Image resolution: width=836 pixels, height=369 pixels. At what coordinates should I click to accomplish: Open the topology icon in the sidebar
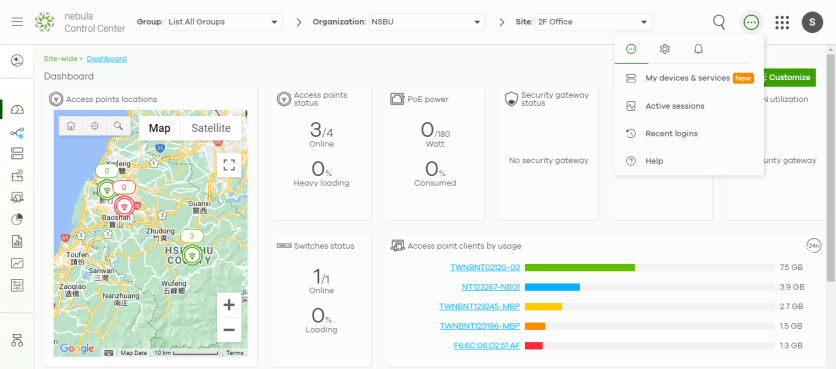17,132
